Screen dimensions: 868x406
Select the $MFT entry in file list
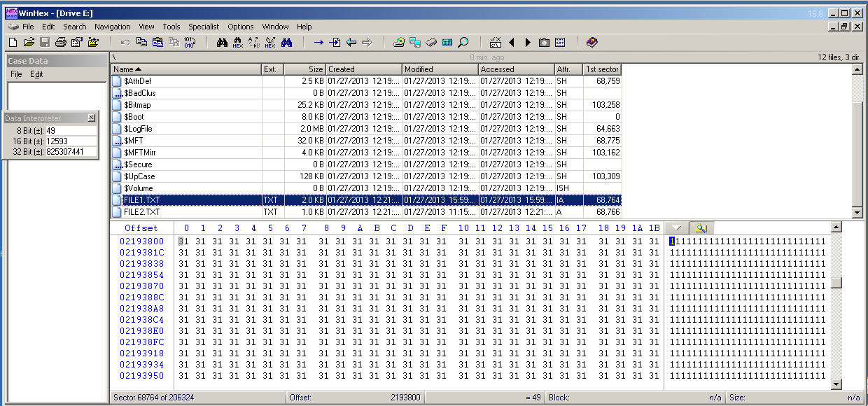(x=134, y=141)
